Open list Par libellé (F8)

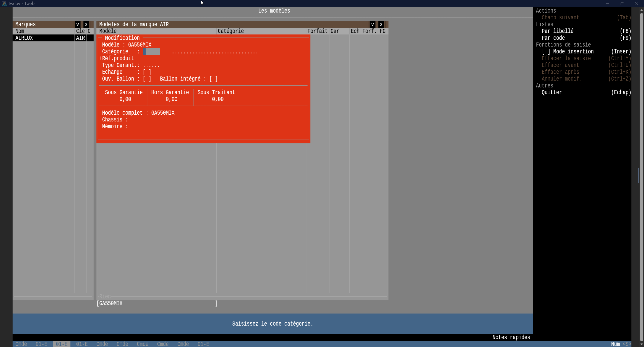(x=557, y=31)
